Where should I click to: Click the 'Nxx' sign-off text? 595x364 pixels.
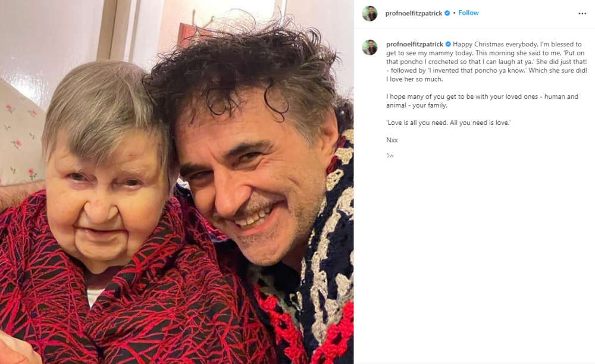pos(392,140)
